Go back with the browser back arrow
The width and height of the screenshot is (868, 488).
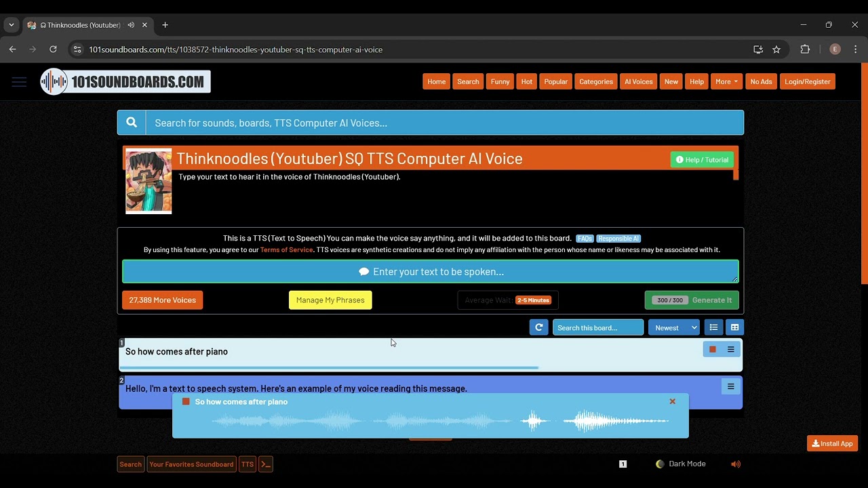12,49
